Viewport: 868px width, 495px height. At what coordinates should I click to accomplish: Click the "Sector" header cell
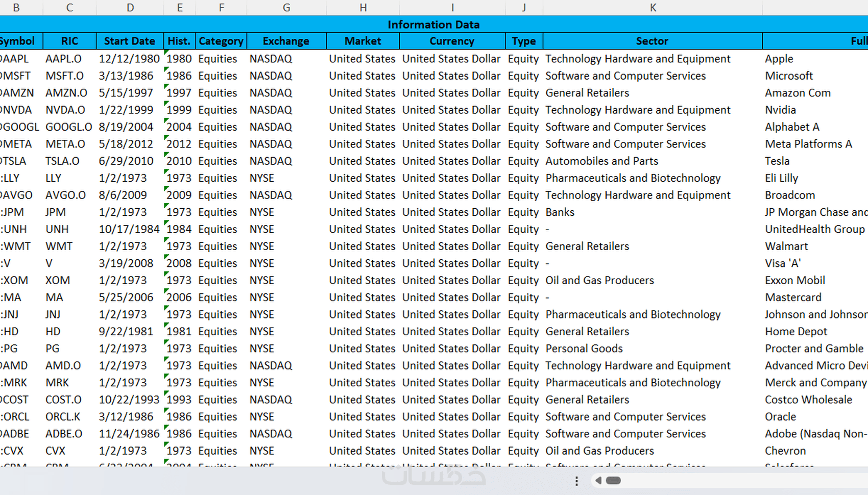point(653,41)
